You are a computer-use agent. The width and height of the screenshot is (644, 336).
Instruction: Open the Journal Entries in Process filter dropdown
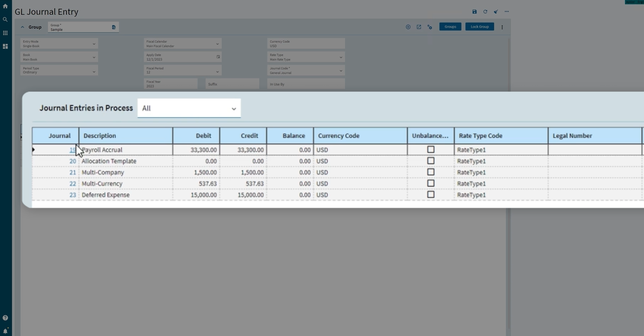[x=189, y=108]
